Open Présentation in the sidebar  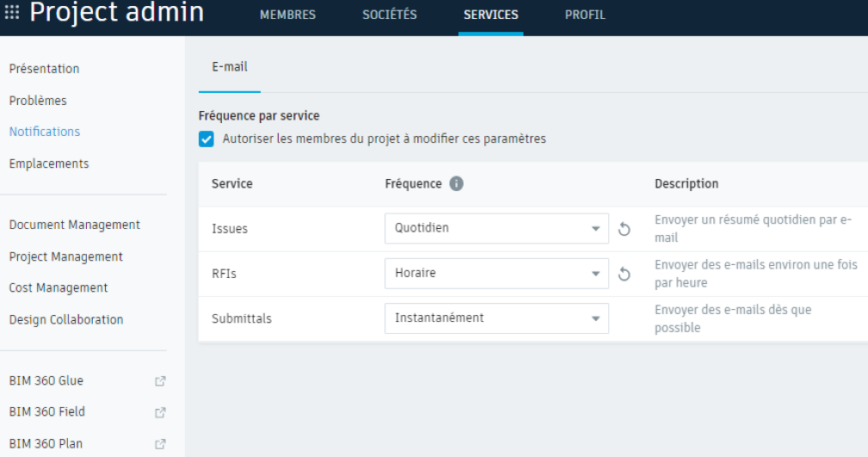[x=44, y=69]
